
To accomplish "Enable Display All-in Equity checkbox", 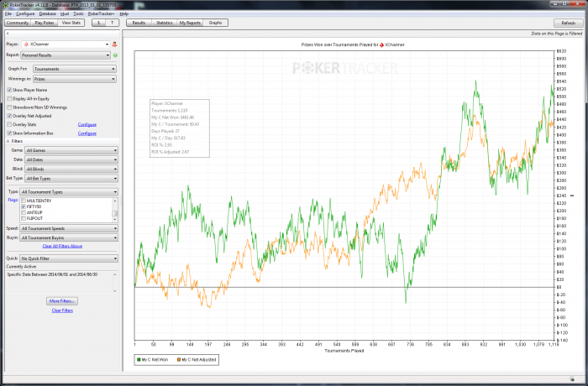I will coord(9,98).
